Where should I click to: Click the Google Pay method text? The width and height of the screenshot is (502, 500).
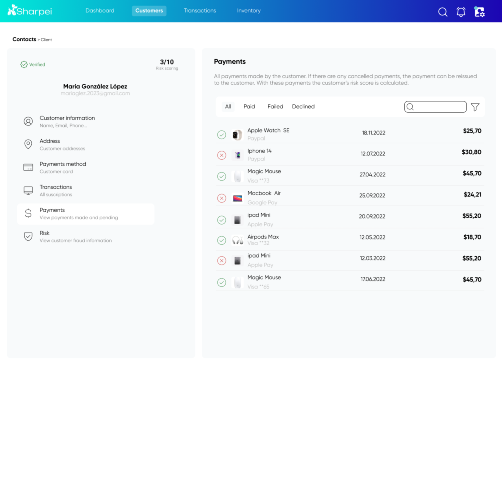(x=262, y=202)
